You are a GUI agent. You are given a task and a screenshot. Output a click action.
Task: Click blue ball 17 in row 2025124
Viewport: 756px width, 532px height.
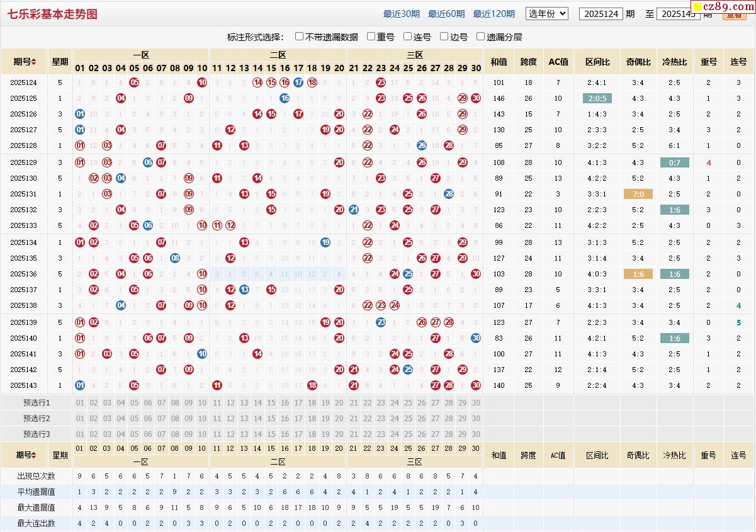[298, 82]
